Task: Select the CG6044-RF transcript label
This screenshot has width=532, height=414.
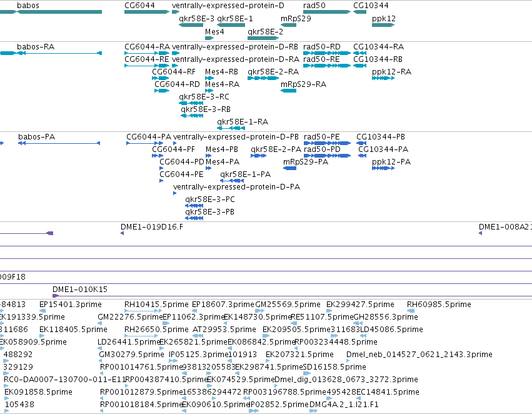Action: [174, 72]
